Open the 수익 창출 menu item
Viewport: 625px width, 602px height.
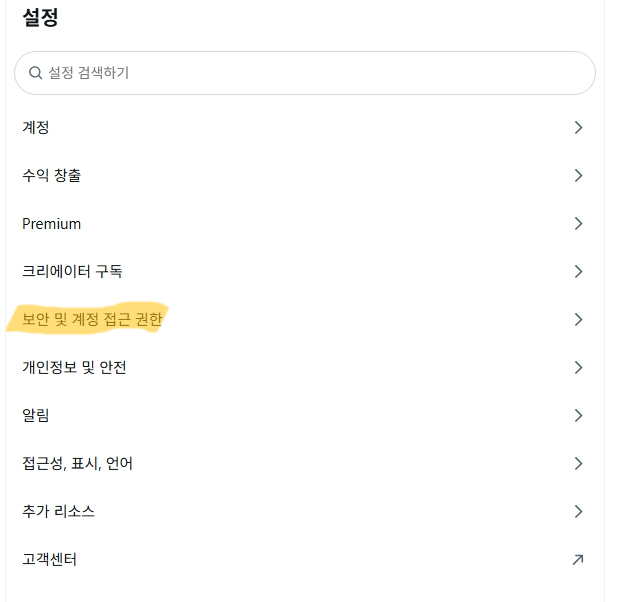[x=52, y=176]
